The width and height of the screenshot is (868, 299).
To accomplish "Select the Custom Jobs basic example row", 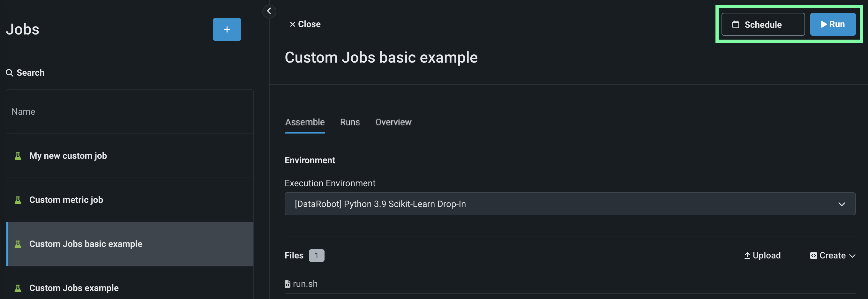I will [x=130, y=244].
